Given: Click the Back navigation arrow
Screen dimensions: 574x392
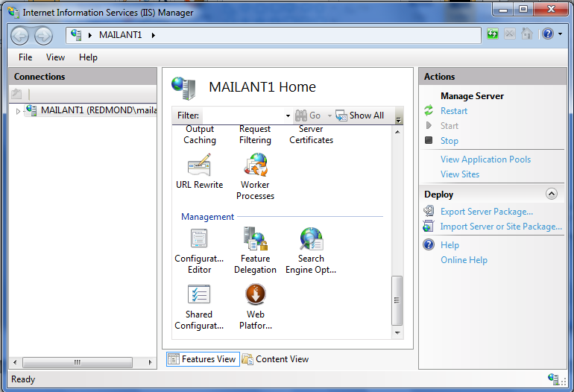Looking at the screenshot, I should tap(20, 36).
